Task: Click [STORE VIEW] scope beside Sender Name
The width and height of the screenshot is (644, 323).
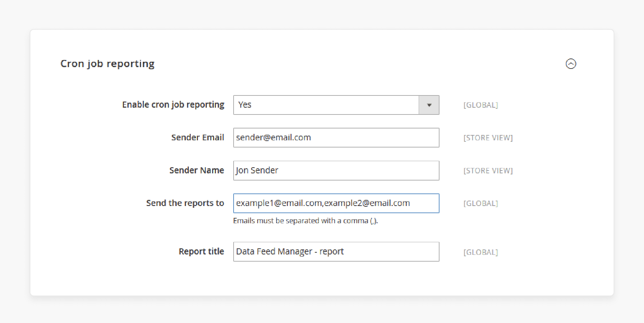Action: point(488,171)
